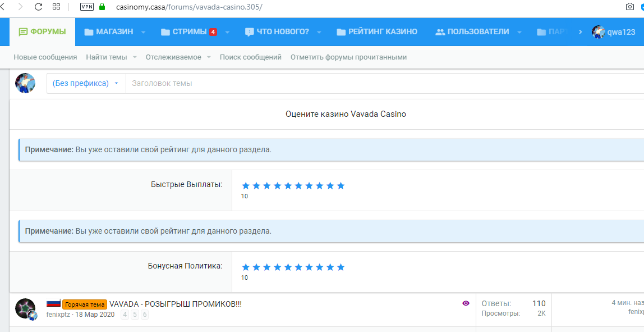Click the VPN badge in address bar
Screen dimensions: 644x332
coord(86,7)
